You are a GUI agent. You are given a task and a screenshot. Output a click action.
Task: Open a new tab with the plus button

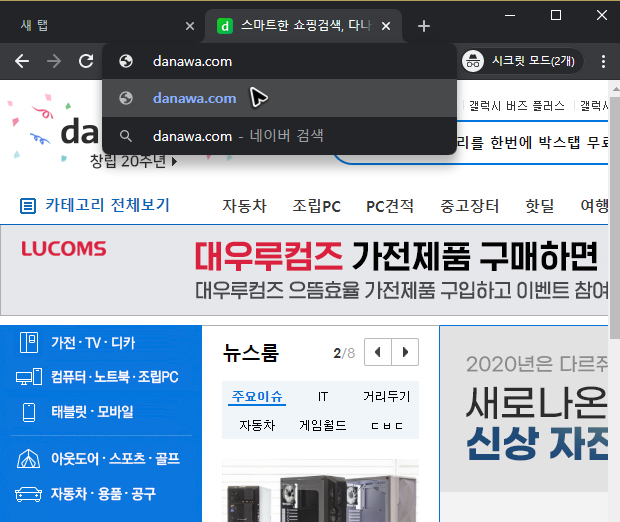[423, 26]
